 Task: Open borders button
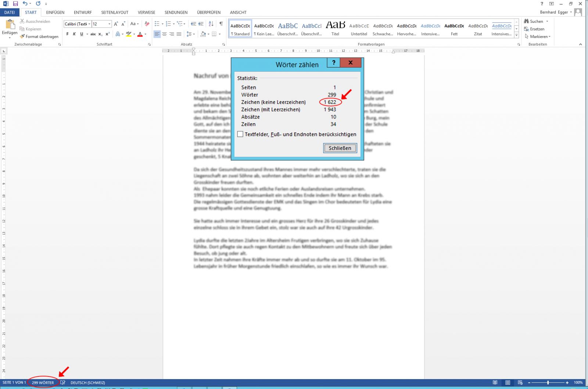tap(214, 34)
